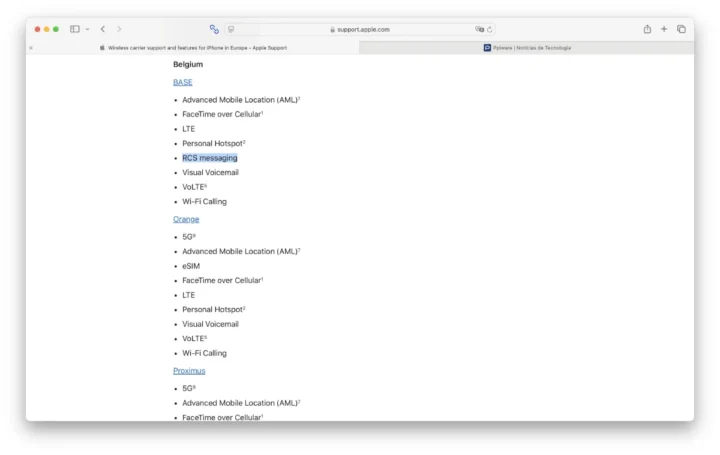Go forward to the next page
The width and height of the screenshot is (720, 455).
119,29
